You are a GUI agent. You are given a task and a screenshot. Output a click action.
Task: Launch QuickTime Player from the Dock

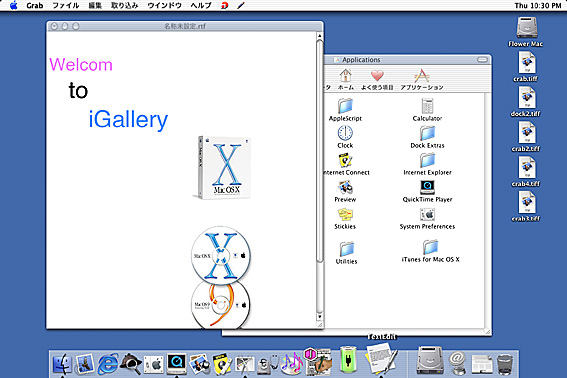[x=176, y=364]
